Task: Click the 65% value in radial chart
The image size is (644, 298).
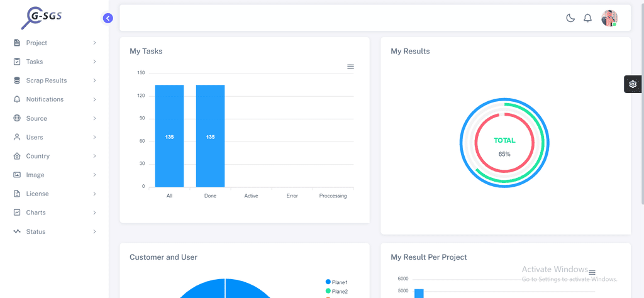Action: pyautogui.click(x=504, y=154)
